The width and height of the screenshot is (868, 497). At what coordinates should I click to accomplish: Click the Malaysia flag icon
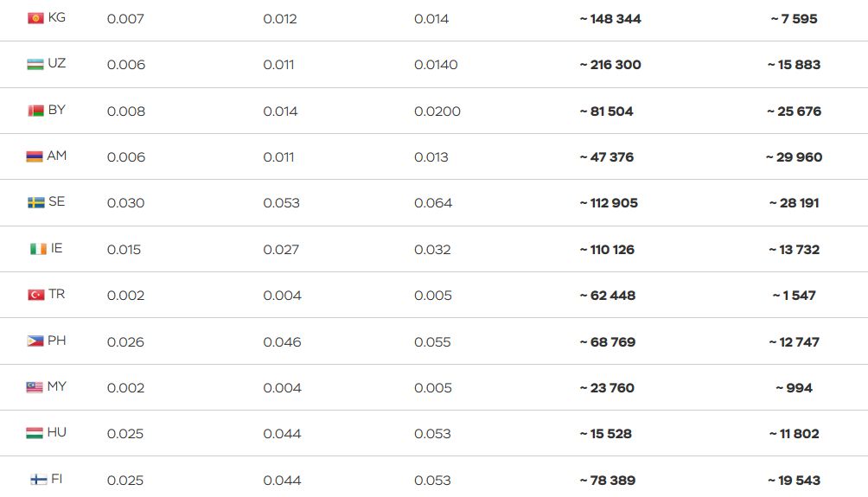(x=35, y=387)
